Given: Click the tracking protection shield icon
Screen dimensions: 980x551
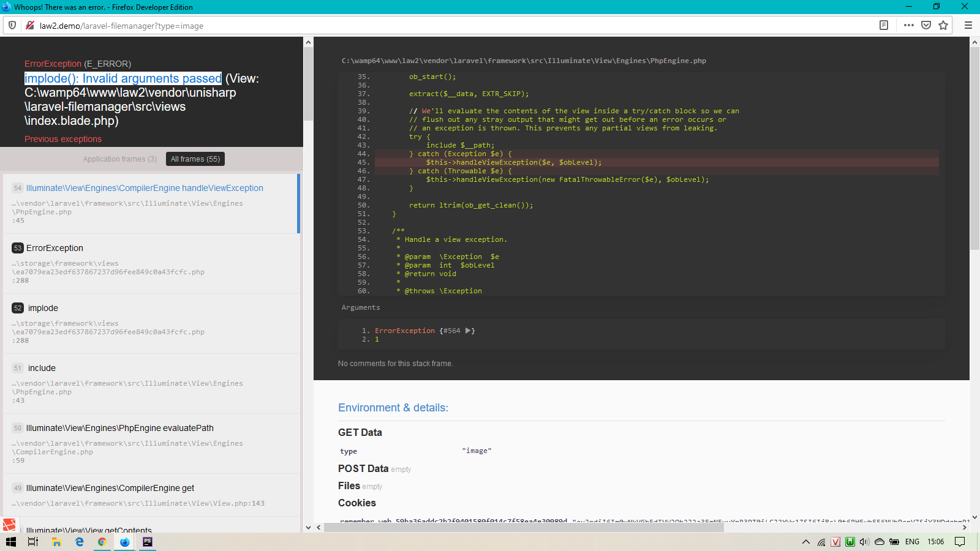Looking at the screenshot, I should [x=12, y=25].
